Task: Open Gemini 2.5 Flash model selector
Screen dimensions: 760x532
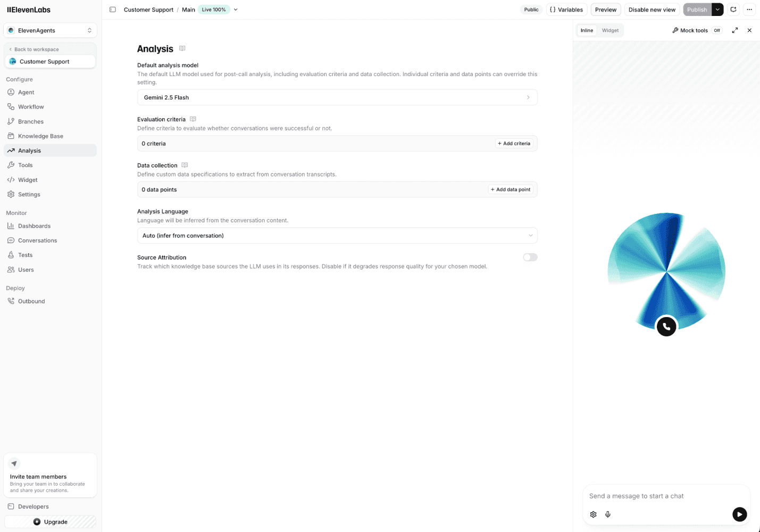Action: pyautogui.click(x=337, y=97)
